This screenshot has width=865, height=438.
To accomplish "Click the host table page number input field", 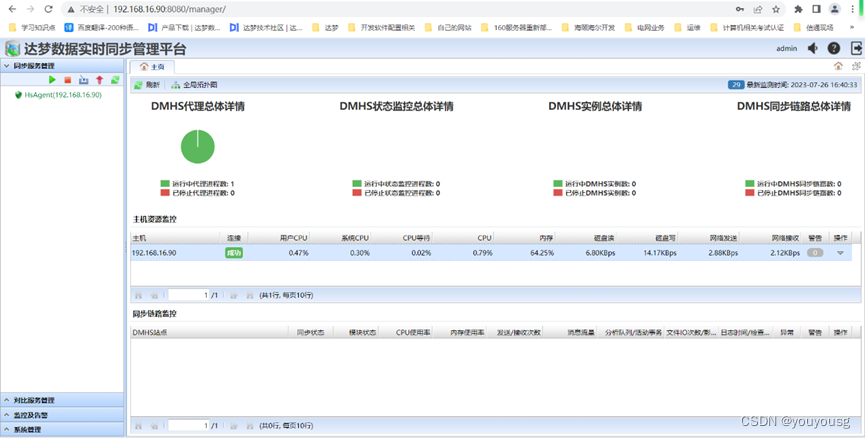I will click(x=189, y=295).
